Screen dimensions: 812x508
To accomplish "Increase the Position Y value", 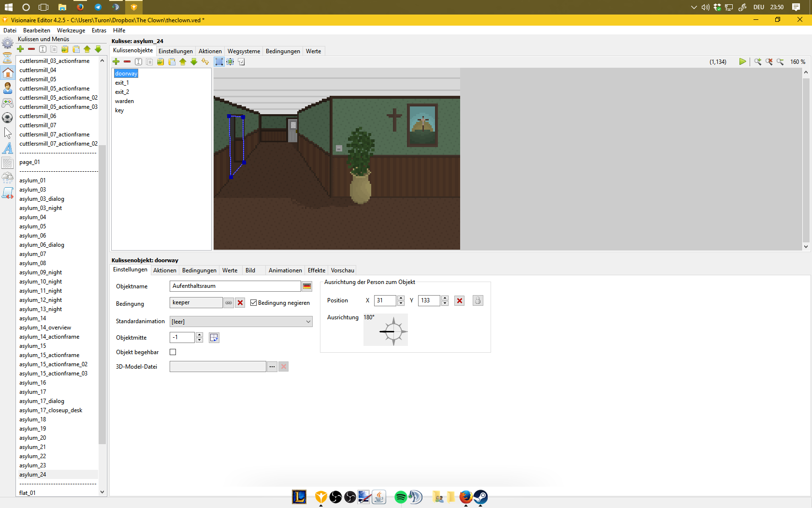I will click(x=445, y=298).
